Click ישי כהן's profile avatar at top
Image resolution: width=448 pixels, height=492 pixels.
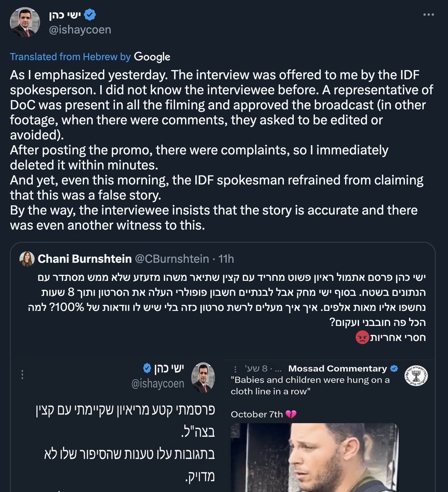(x=25, y=23)
